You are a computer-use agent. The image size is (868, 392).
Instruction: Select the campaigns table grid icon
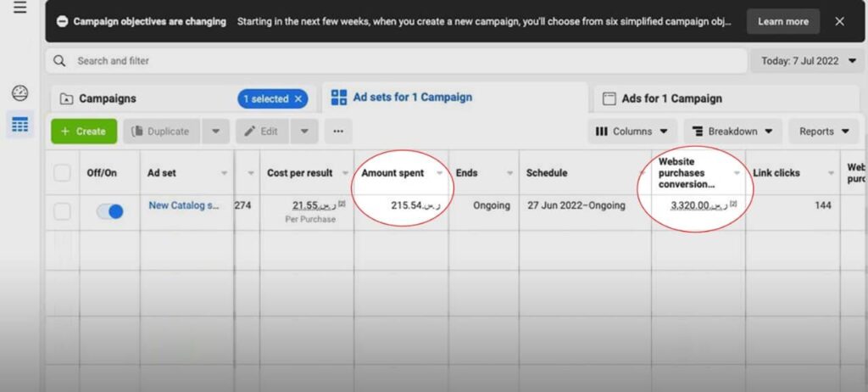click(x=19, y=125)
